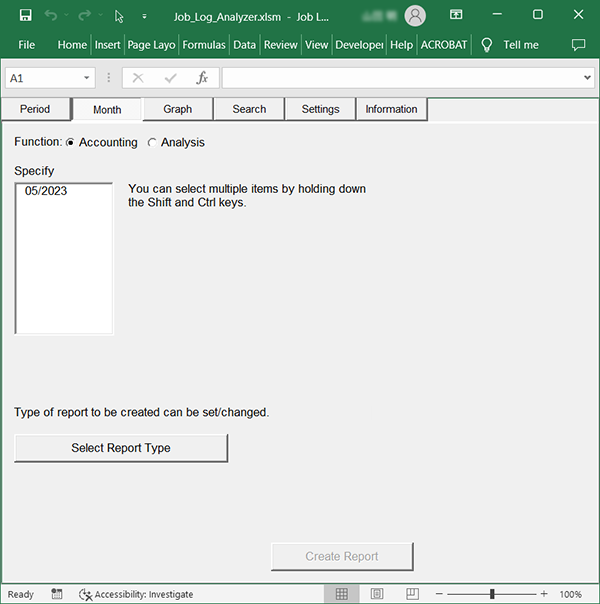Open the Data ribbon tab
This screenshot has height=604, width=600.
click(x=245, y=45)
